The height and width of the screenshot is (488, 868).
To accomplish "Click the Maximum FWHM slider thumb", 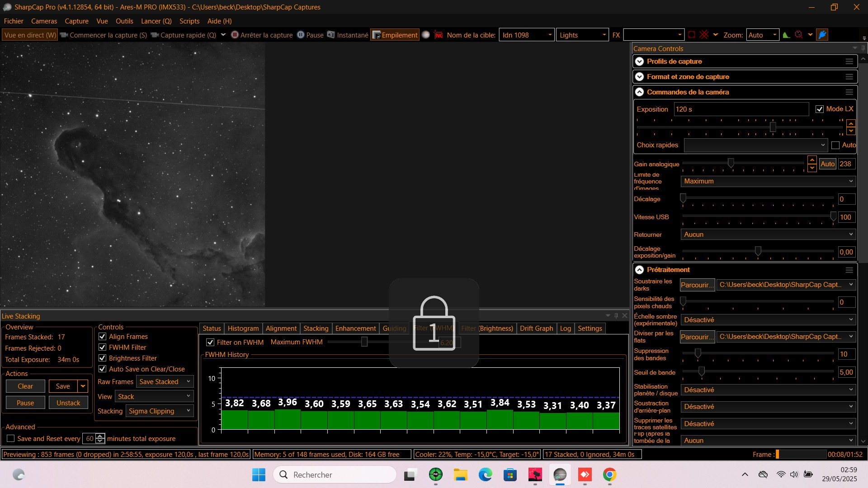I will point(364,342).
